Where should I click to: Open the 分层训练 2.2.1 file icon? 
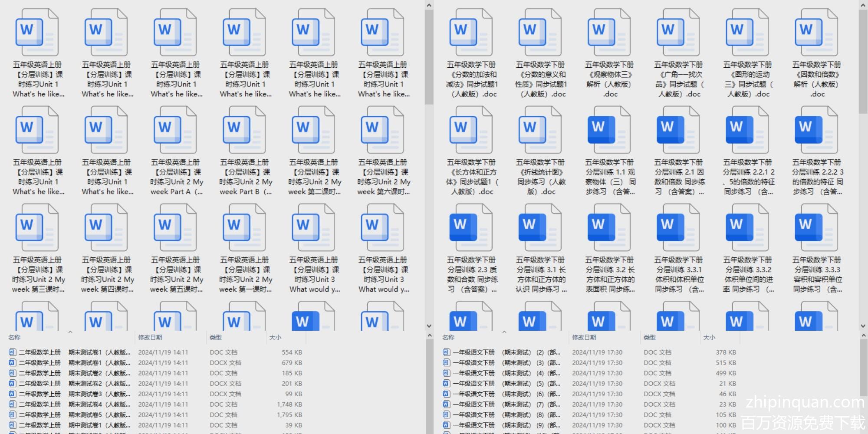(747, 130)
